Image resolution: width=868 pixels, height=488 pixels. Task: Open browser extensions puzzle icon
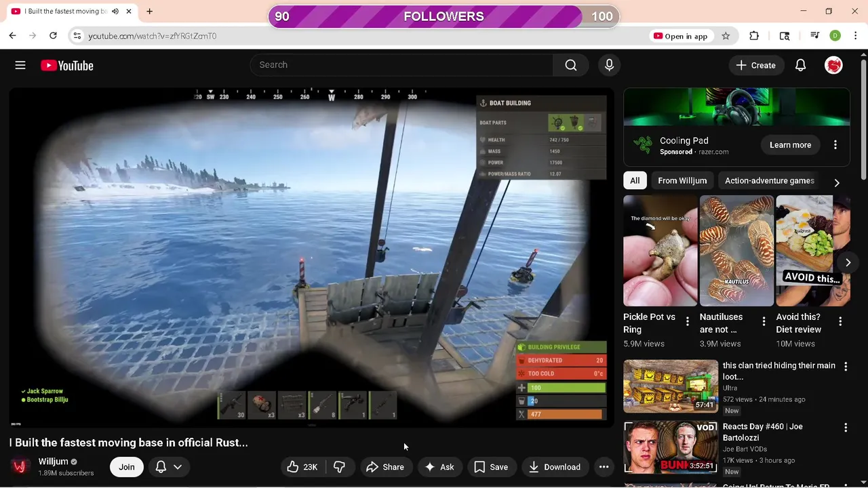tap(754, 36)
